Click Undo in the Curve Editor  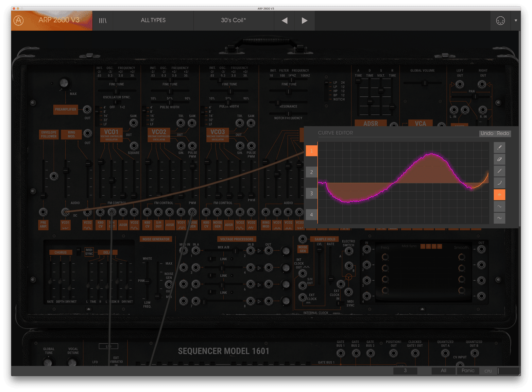[x=487, y=133]
